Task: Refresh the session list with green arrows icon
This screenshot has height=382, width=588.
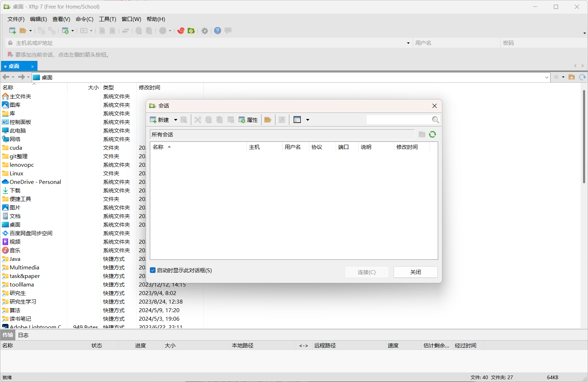Action: pyautogui.click(x=432, y=134)
